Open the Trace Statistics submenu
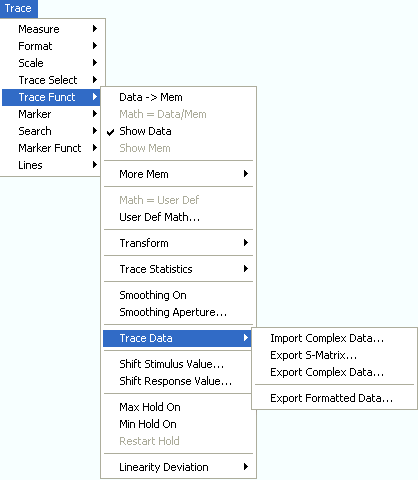This screenshot has height=480, width=418. click(x=178, y=269)
